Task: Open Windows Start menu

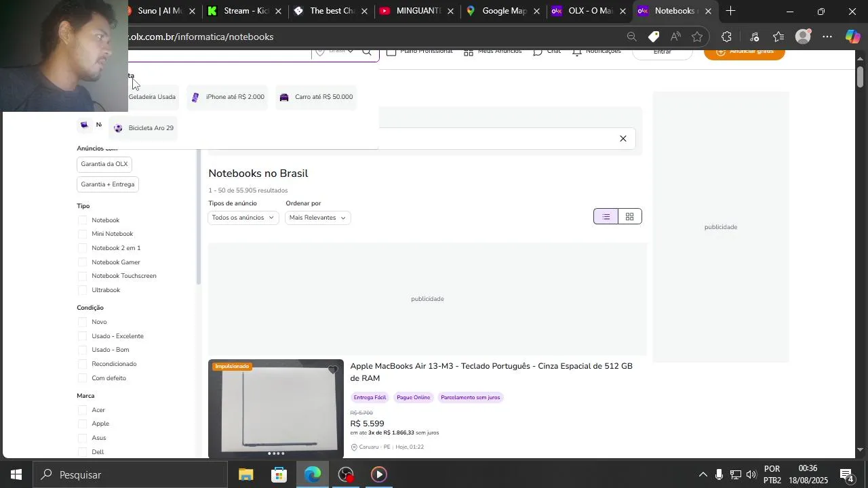Action: (x=16, y=474)
